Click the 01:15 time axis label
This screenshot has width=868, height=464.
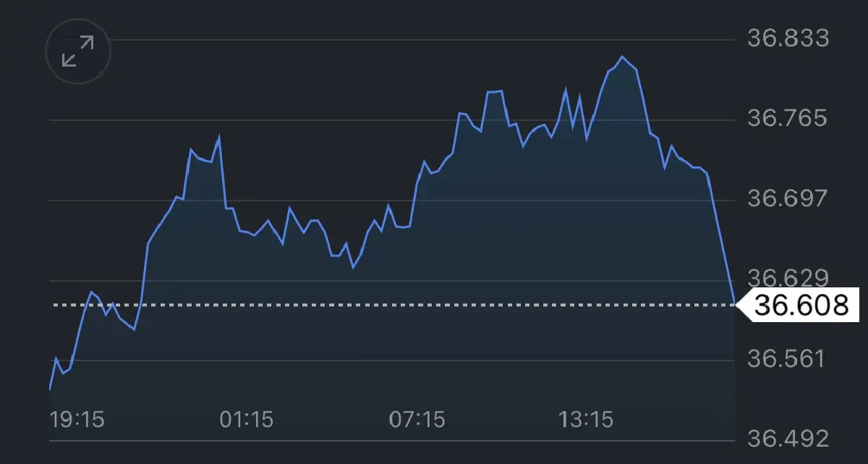pyautogui.click(x=247, y=419)
